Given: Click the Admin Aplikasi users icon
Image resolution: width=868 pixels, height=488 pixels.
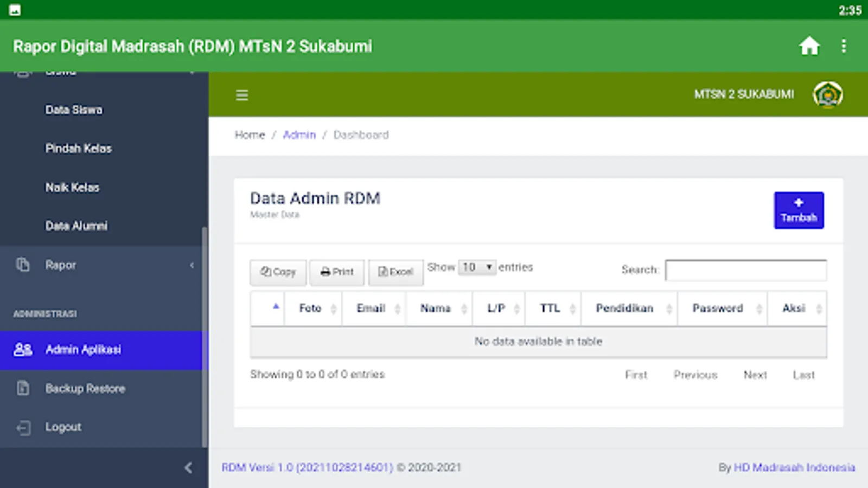Looking at the screenshot, I should (x=23, y=350).
